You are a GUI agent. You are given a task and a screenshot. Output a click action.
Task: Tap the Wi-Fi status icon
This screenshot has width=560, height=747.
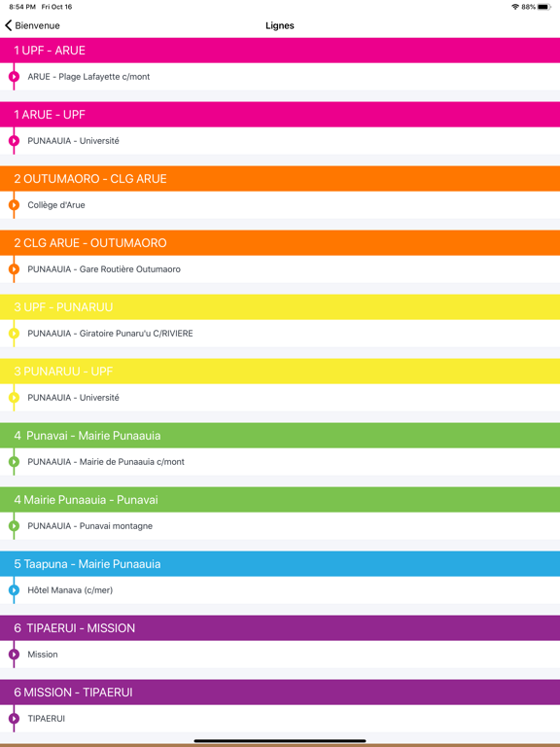click(x=515, y=7)
